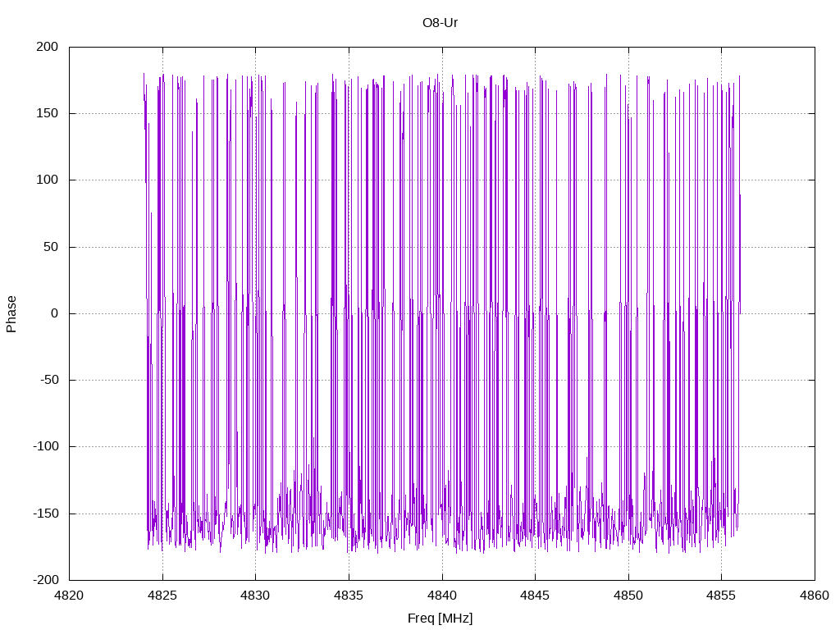The width and height of the screenshot is (840, 630).
Task: Click the x-axis tick label 4855
Action: click(x=722, y=596)
